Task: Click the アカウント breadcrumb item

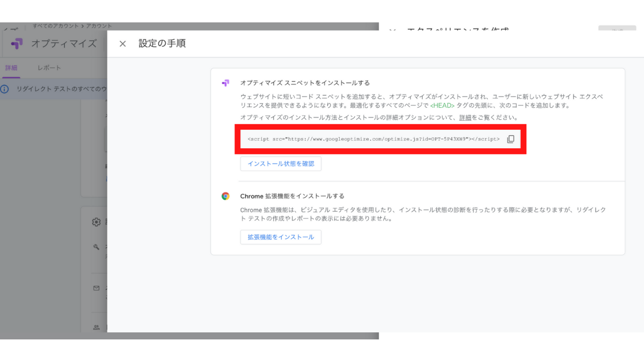Action: point(99,26)
